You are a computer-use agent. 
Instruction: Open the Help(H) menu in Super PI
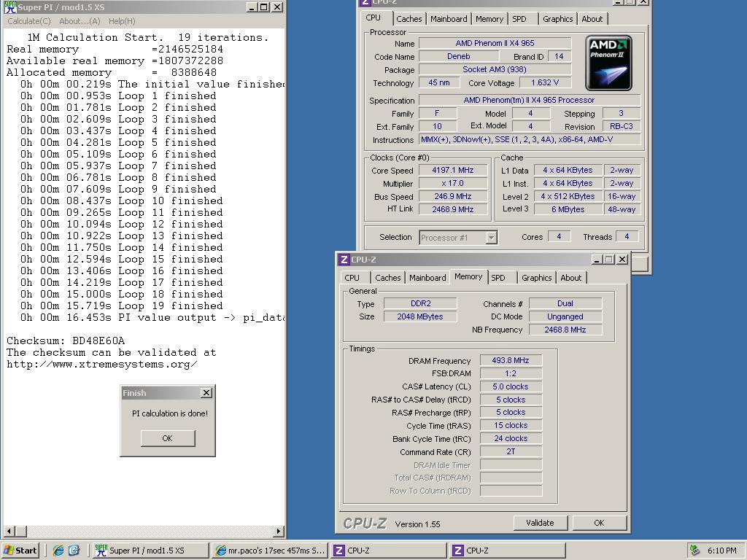pyautogui.click(x=122, y=21)
